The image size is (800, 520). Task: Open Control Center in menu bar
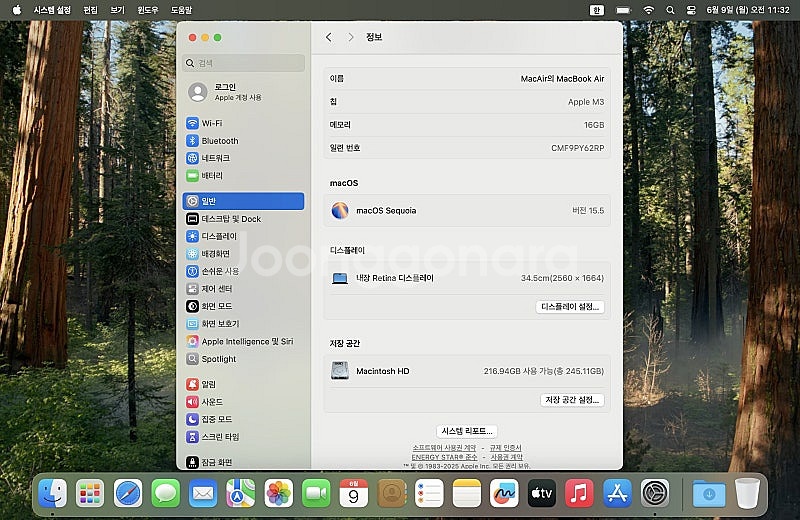tap(691, 10)
